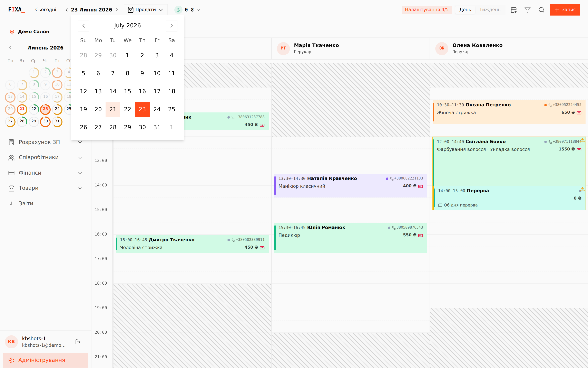Click payment icon on Оксана Петренко appointment
Screen dimensions: 588x368
pos(579,113)
